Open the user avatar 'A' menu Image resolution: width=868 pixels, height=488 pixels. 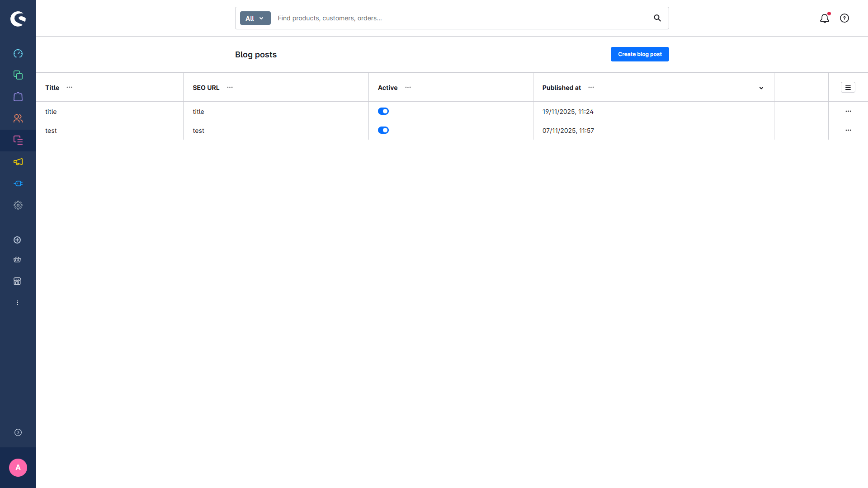tap(18, 468)
